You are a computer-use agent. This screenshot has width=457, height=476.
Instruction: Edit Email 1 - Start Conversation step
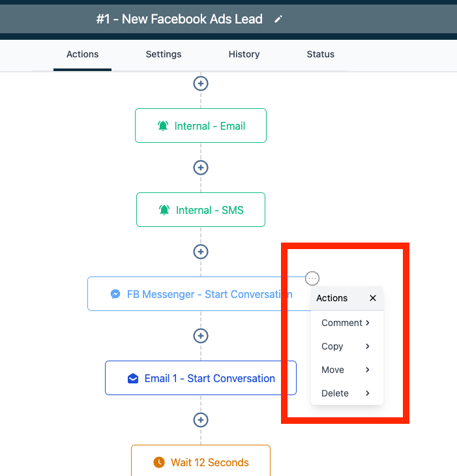[x=201, y=378]
